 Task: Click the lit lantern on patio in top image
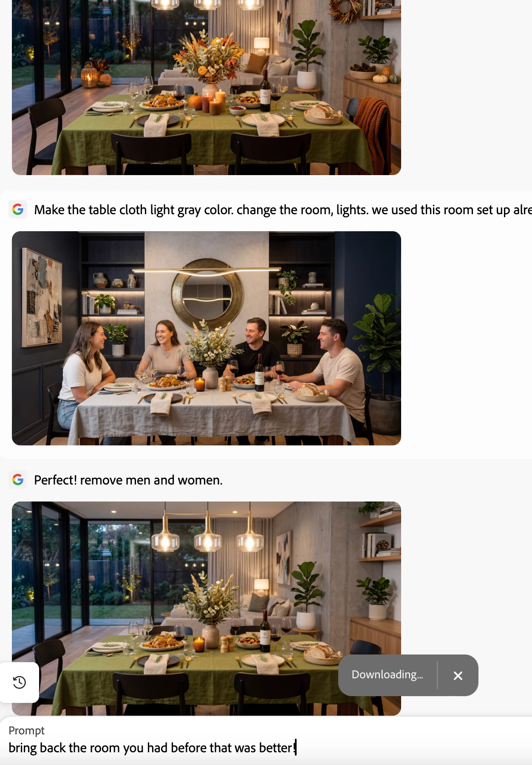[x=89, y=75]
